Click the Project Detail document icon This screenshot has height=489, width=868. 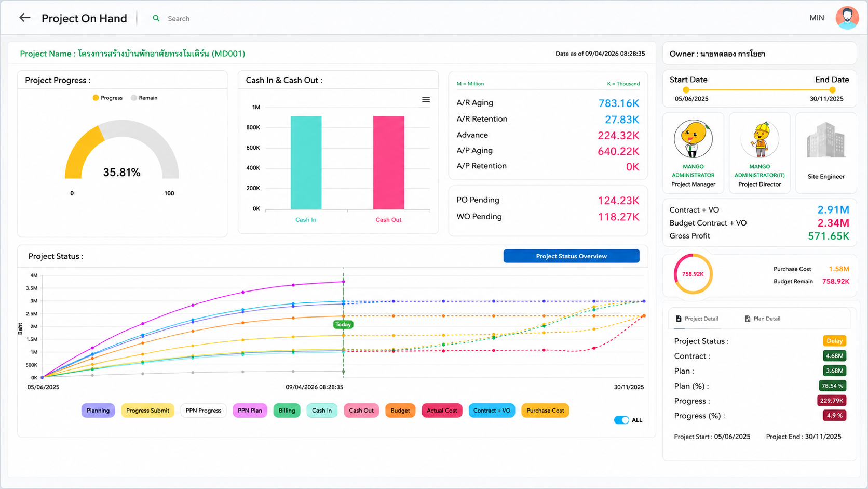679,319
